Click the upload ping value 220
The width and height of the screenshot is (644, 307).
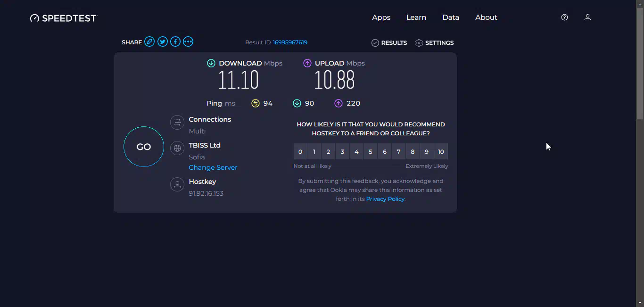[x=353, y=103]
